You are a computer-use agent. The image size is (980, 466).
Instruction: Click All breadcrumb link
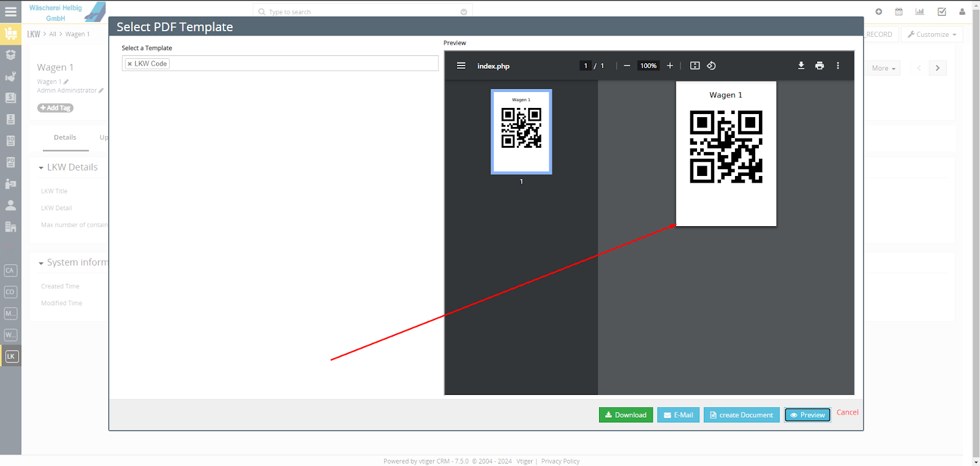pyautogui.click(x=53, y=34)
